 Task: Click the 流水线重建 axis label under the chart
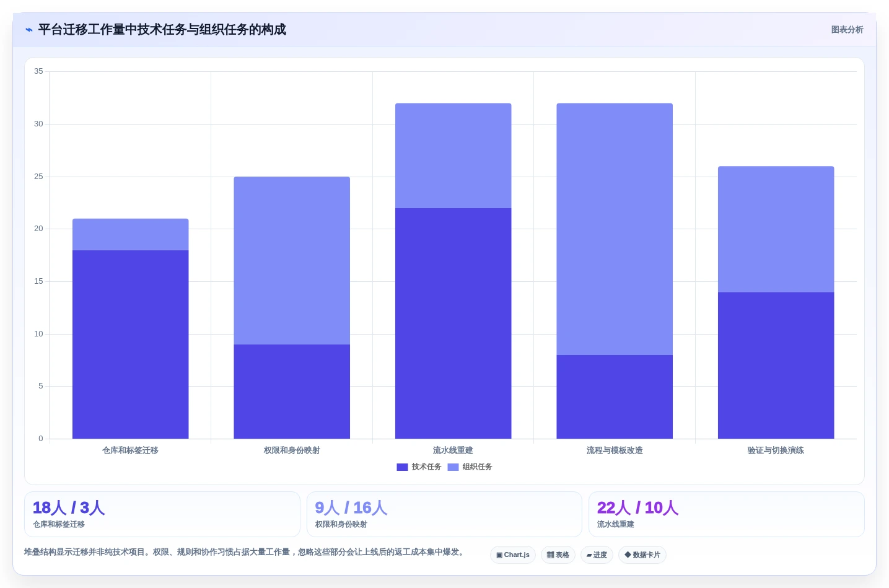[x=453, y=450]
